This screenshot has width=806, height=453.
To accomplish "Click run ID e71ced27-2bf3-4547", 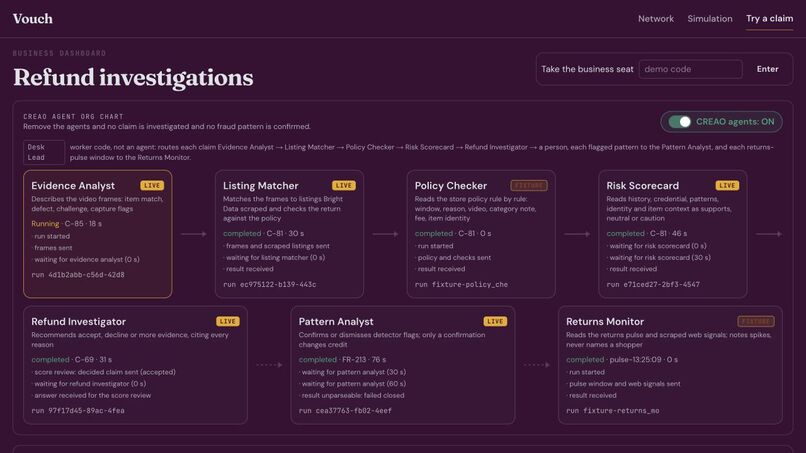I will [x=653, y=284].
